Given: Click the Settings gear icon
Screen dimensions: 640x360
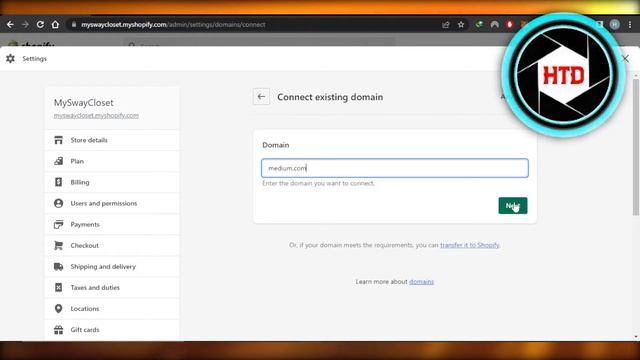Looking at the screenshot, I should (x=11, y=58).
